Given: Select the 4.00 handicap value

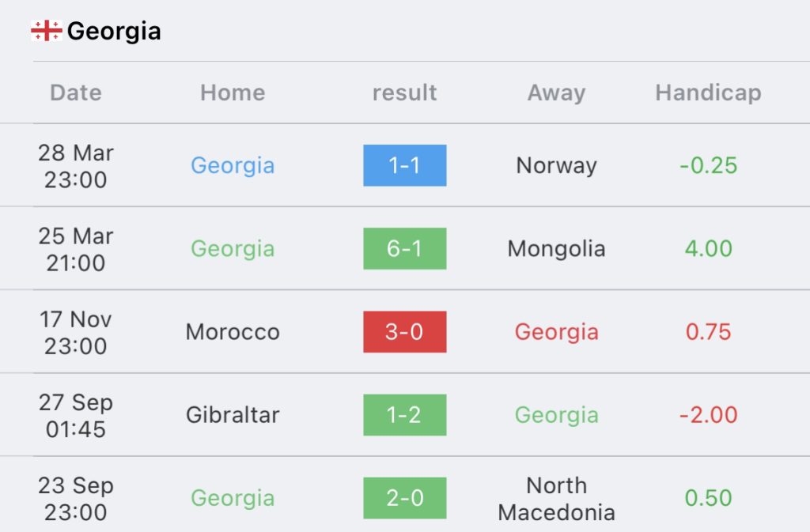Looking at the screenshot, I should click(x=708, y=249).
